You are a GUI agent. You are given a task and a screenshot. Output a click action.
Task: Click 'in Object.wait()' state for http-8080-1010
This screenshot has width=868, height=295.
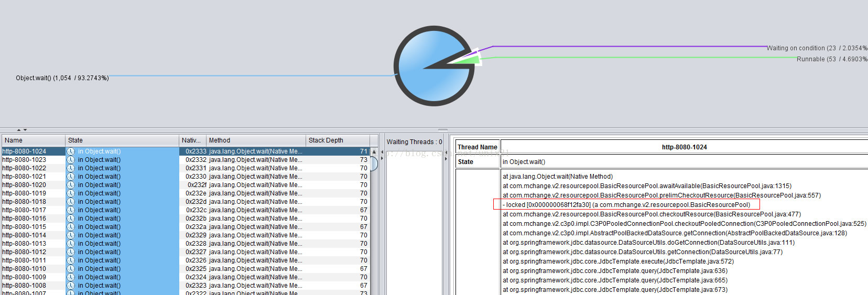tap(100, 269)
